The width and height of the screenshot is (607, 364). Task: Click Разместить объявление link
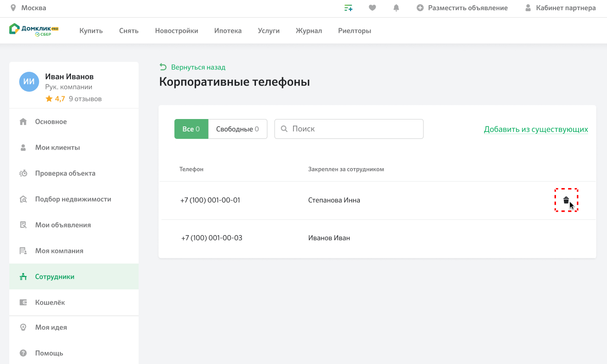coord(468,8)
